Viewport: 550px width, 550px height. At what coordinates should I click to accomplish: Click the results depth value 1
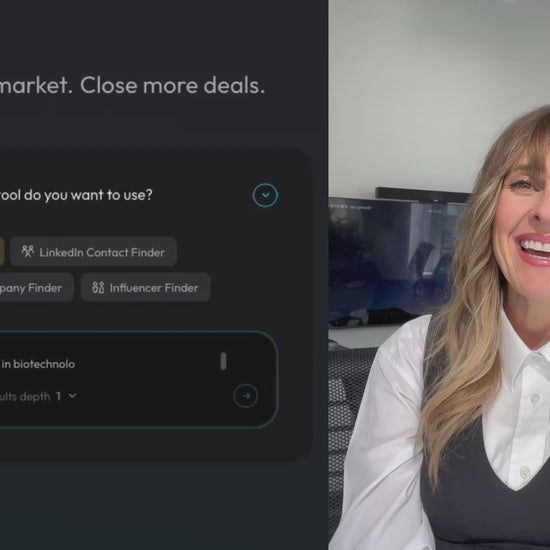[59, 396]
